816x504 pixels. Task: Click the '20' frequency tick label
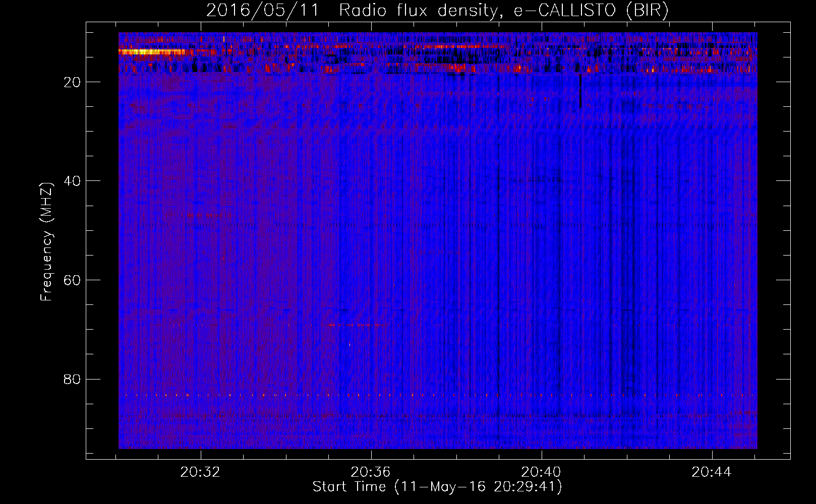pyautogui.click(x=73, y=82)
